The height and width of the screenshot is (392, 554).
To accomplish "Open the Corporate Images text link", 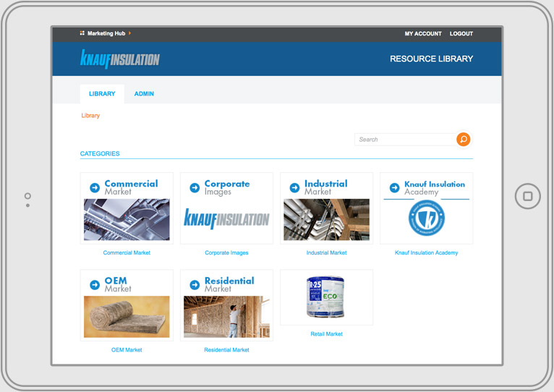I will [x=226, y=252].
